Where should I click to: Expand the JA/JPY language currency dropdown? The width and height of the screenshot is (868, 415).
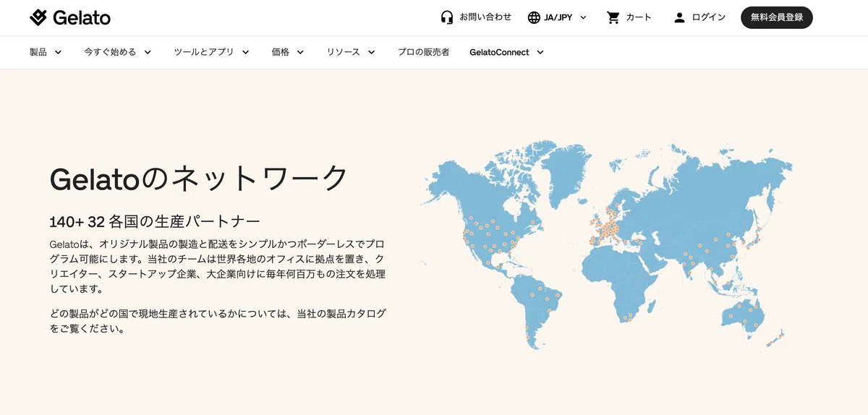coord(557,17)
